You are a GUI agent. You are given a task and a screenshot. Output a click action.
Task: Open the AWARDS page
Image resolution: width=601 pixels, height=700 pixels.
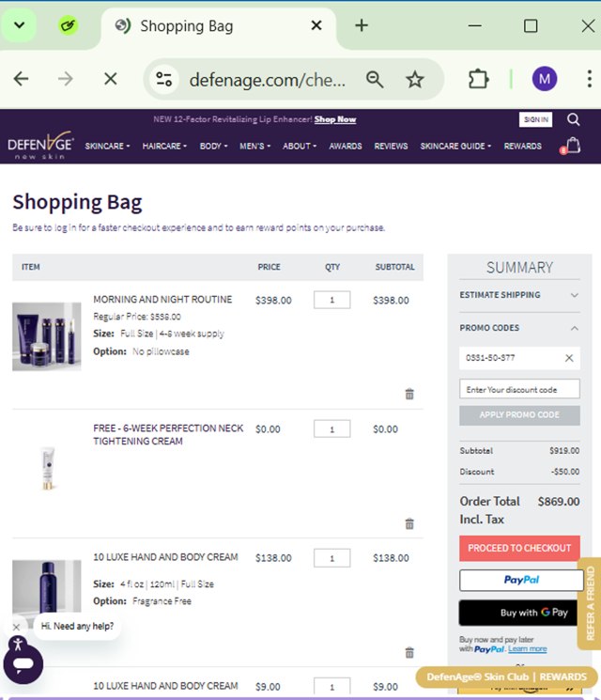point(346,146)
